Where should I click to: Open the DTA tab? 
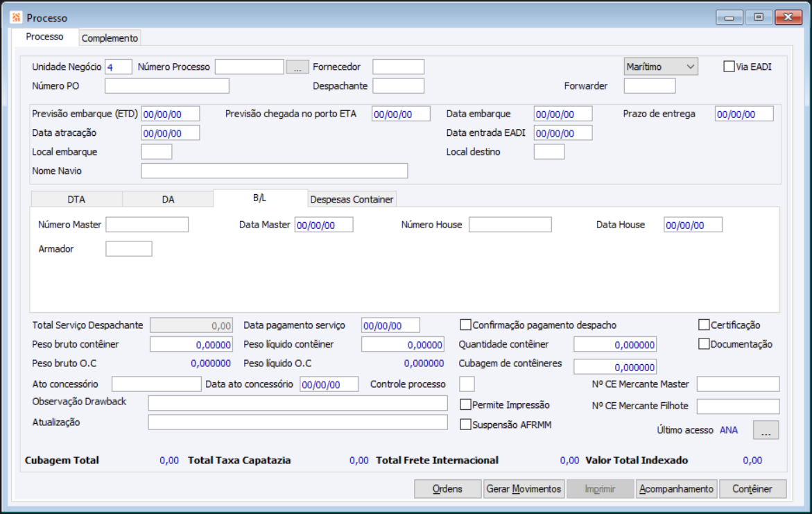coord(76,200)
